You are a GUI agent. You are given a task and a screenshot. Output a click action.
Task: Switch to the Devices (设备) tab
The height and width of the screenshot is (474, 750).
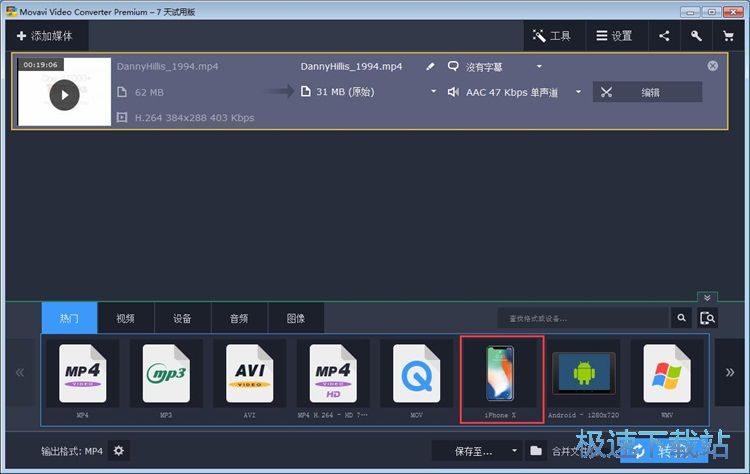pos(182,318)
